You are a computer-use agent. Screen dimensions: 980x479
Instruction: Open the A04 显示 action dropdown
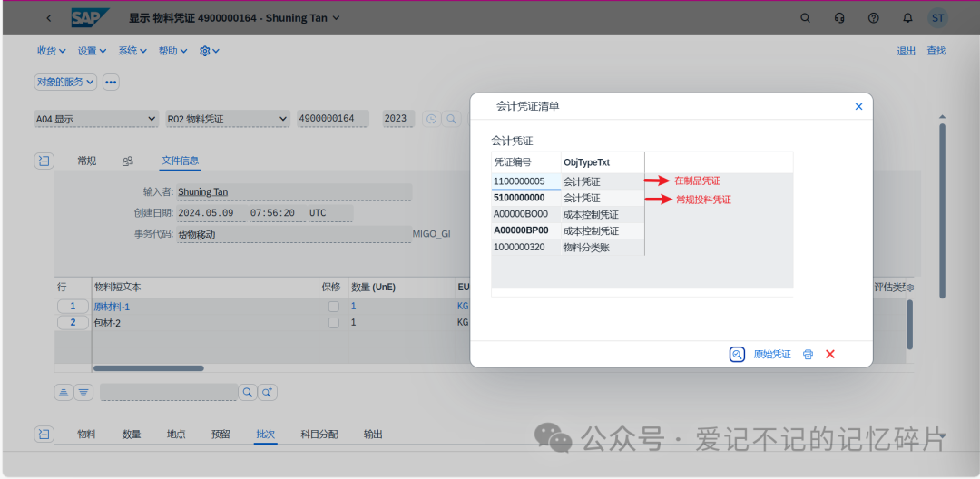[96, 119]
